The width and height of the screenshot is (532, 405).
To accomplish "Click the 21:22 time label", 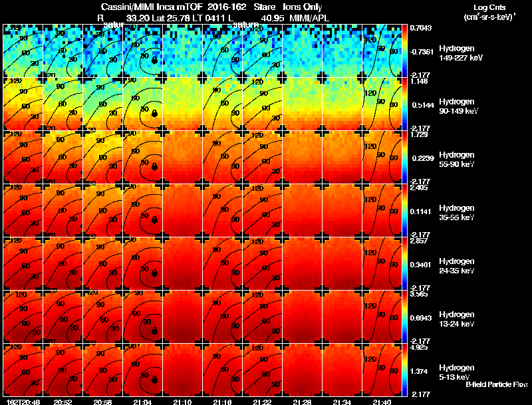I will pos(262,402).
